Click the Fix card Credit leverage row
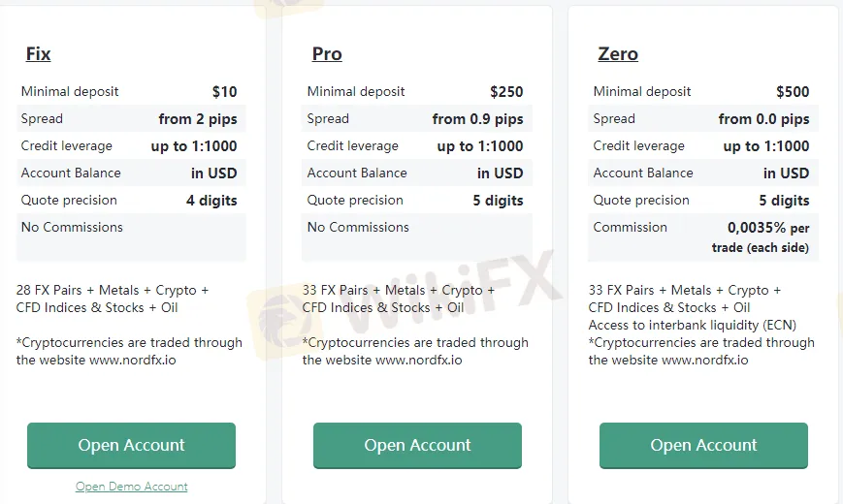843x504 pixels. click(131, 145)
